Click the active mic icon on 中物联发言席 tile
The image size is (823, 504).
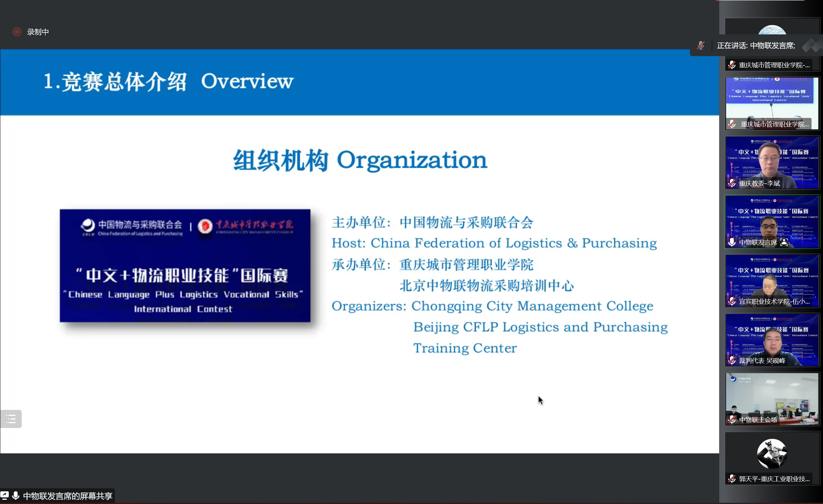coord(732,242)
